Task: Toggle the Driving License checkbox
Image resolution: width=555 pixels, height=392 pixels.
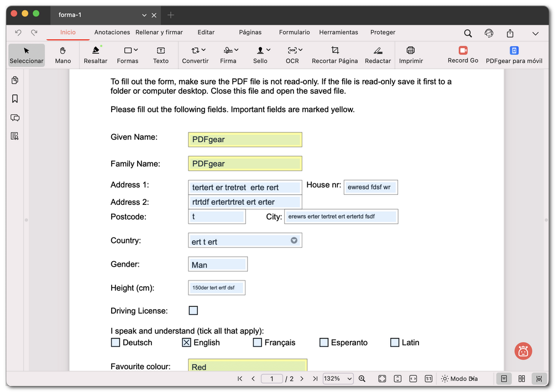Action: [x=193, y=310]
